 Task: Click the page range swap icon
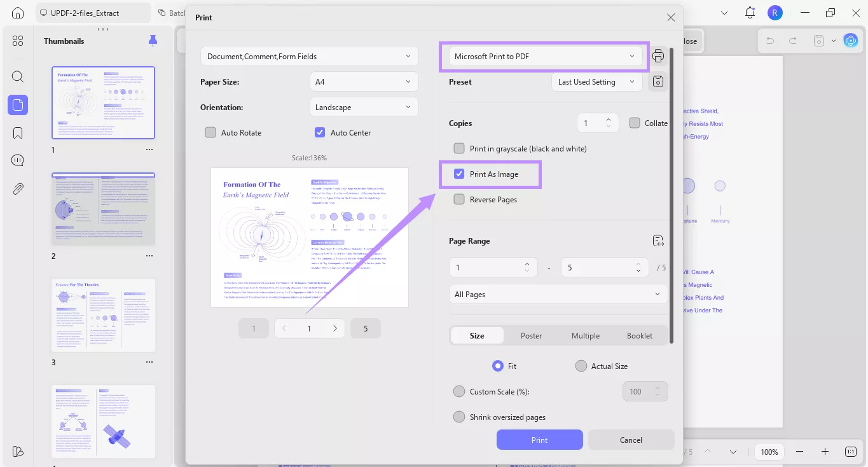(658, 240)
